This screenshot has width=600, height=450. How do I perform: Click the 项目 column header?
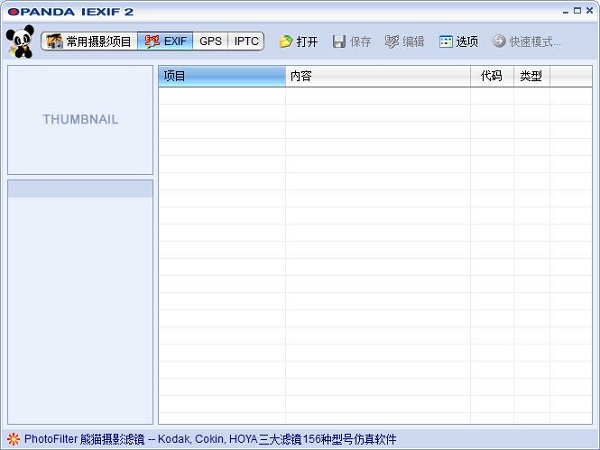(x=221, y=76)
